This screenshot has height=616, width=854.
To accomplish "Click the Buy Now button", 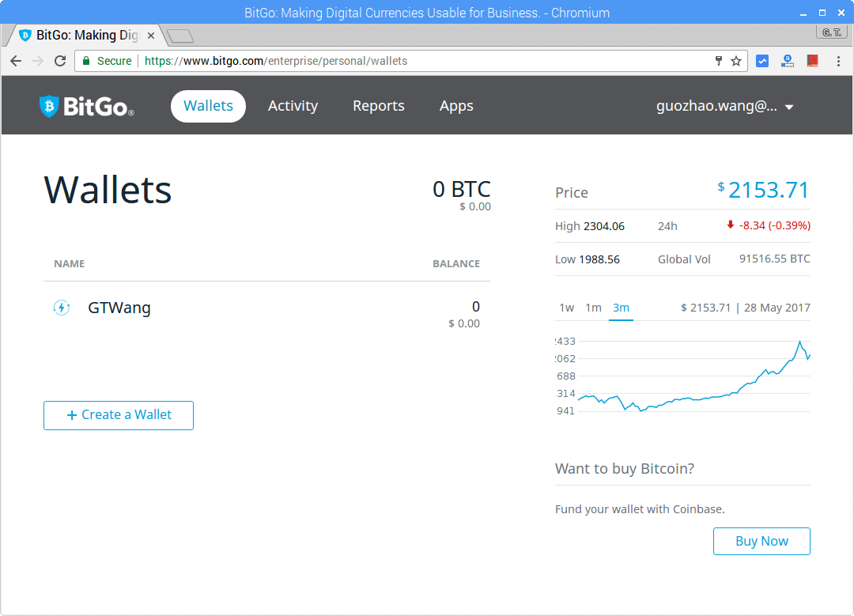I will [761, 541].
